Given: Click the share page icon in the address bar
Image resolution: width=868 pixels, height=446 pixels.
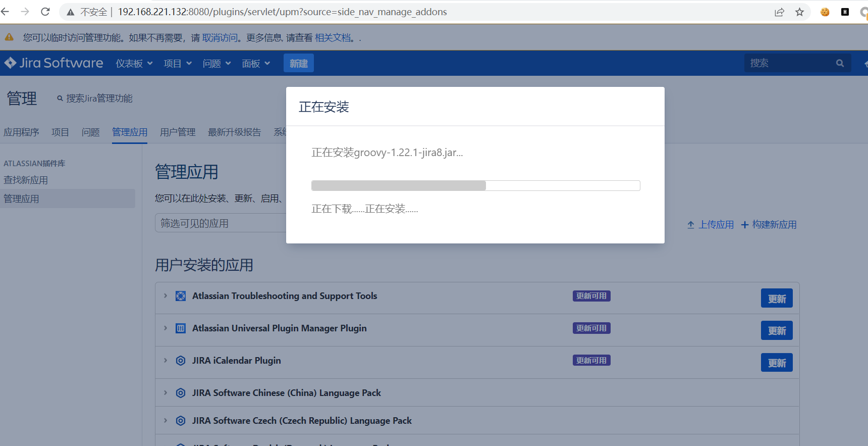Looking at the screenshot, I should pyautogui.click(x=780, y=12).
